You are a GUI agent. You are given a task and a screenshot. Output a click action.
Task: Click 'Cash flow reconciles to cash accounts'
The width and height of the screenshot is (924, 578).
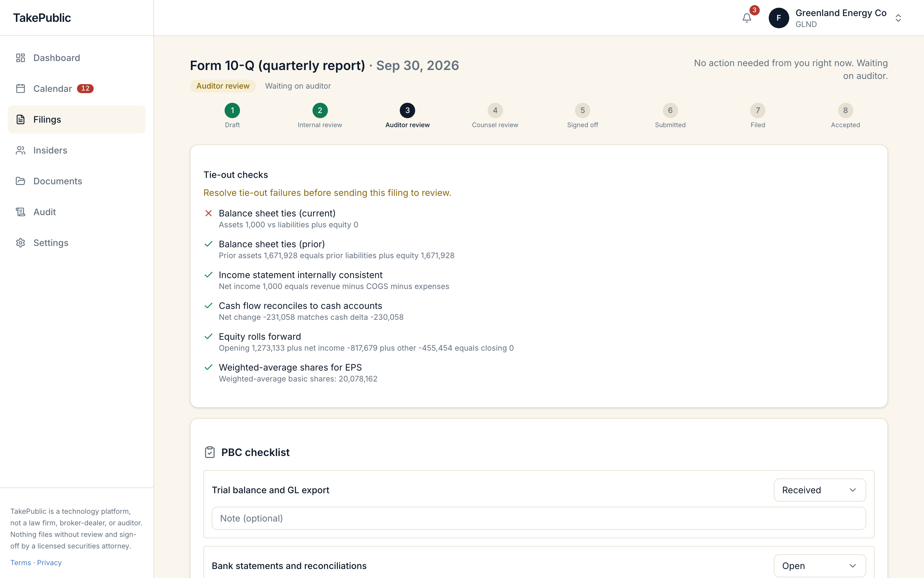[x=301, y=306]
